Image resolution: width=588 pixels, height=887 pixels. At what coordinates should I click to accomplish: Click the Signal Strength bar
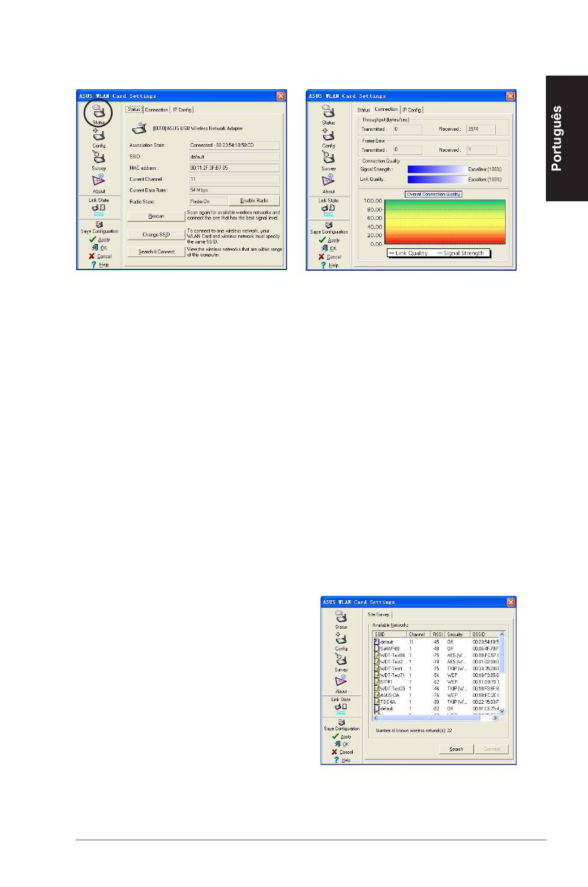click(x=436, y=169)
